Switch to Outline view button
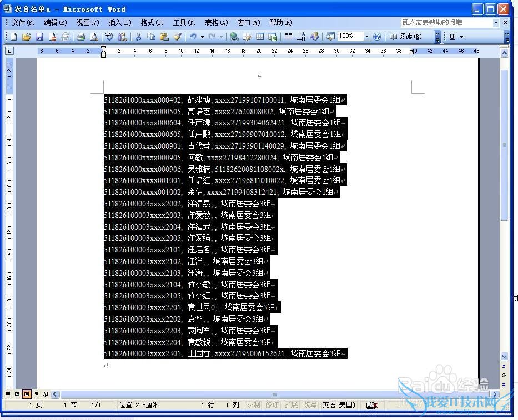 click(36, 394)
